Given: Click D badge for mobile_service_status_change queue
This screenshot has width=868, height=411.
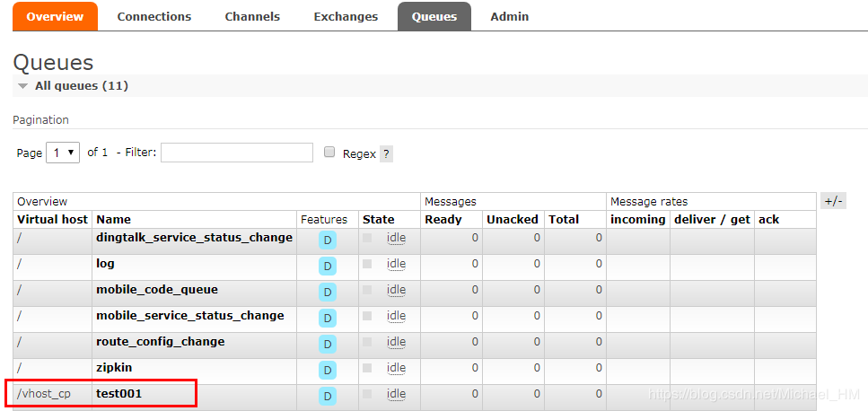Looking at the screenshot, I should point(328,319).
